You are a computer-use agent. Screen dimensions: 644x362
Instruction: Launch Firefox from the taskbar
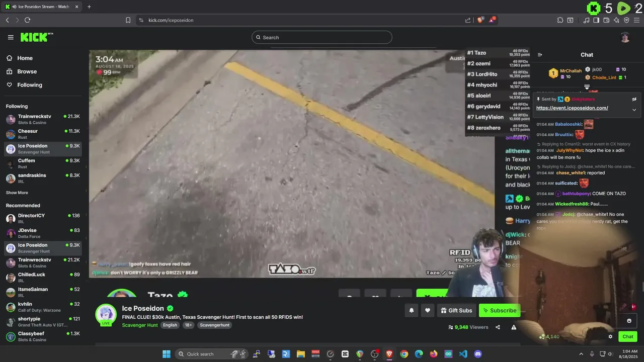[434, 354]
